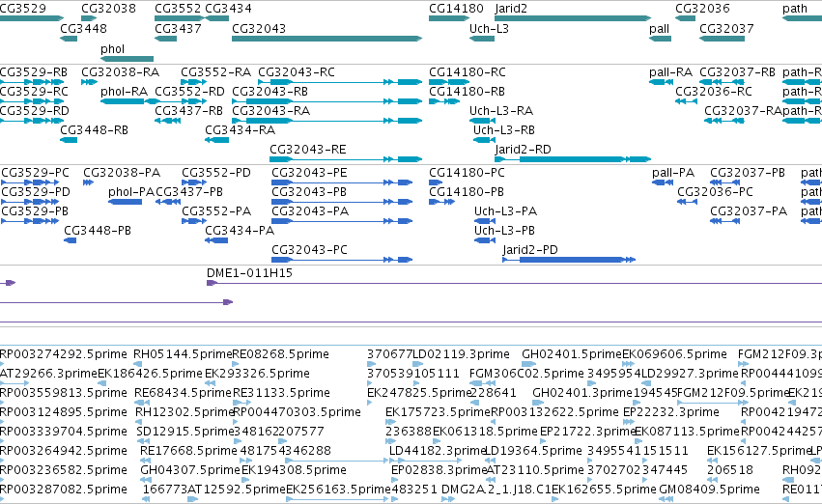
Task: Select the CG3437 gene label
Action: click(179, 28)
